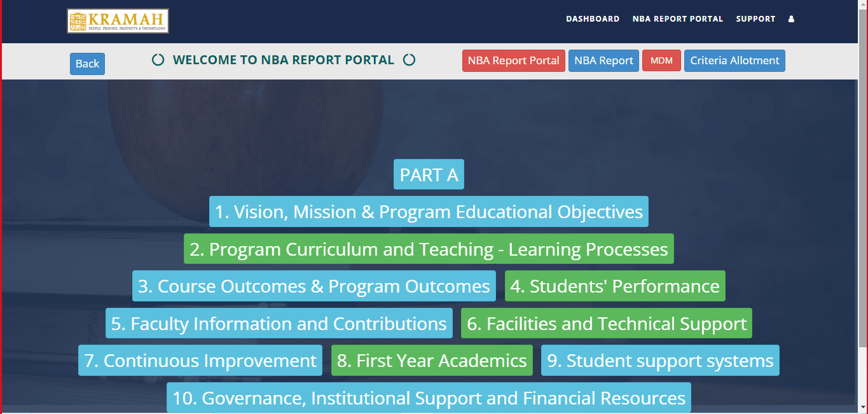
Task: Click the red NBA Report Portal button
Action: point(513,61)
